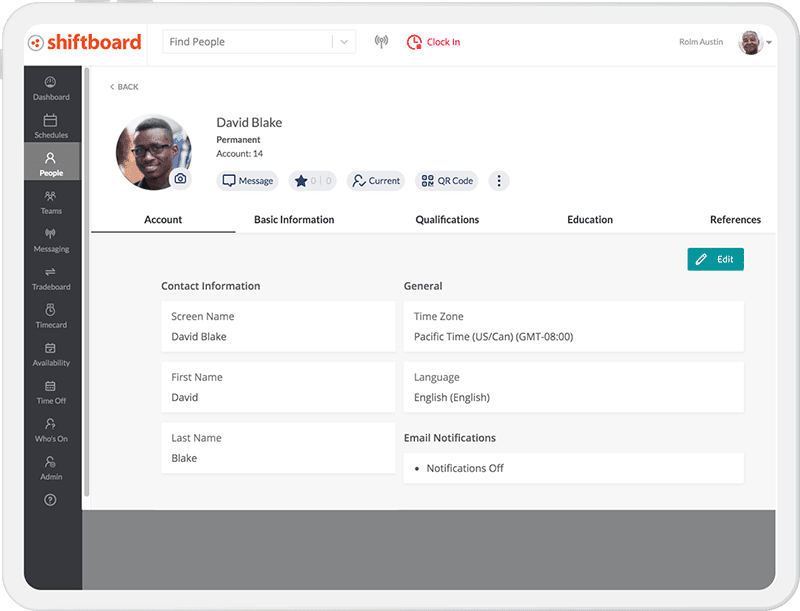Open the user account dropdown caret

click(x=769, y=42)
